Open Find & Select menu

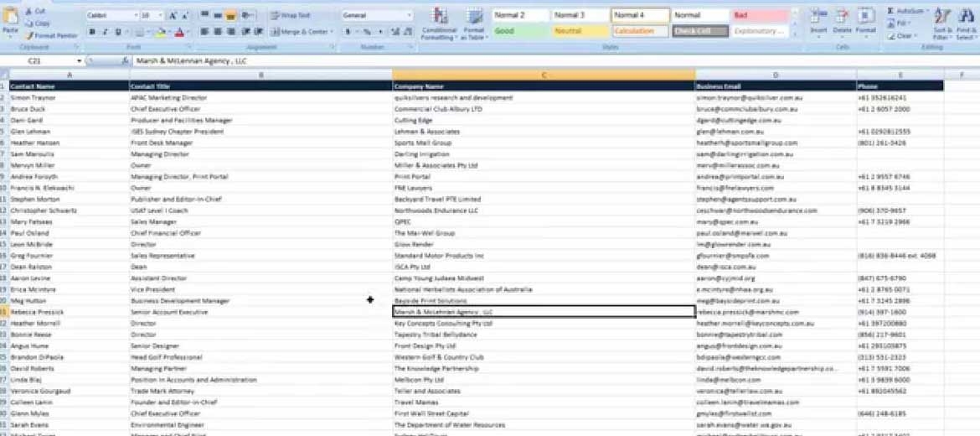pyautogui.click(x=967, y=23)
